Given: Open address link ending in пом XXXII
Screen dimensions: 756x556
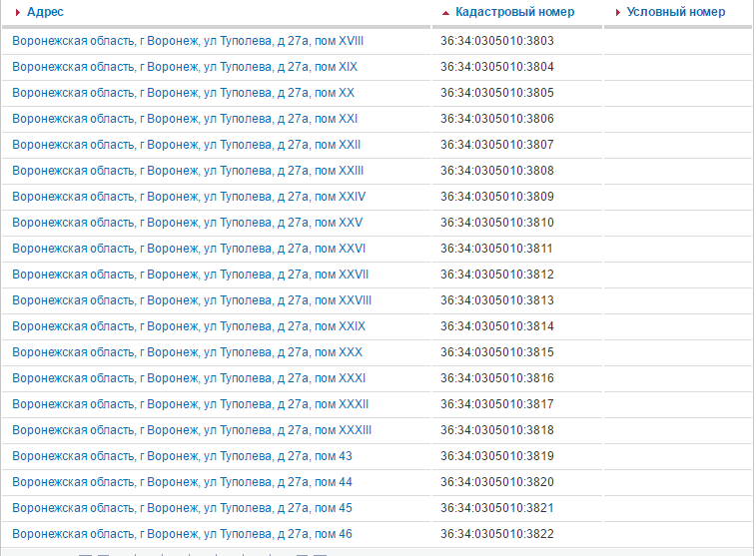Looking at the screenshot, I should [190, 404].
